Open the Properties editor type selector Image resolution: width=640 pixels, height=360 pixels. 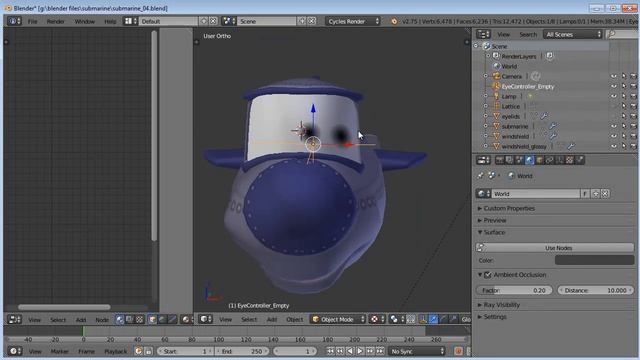click(x=483, y=160)
